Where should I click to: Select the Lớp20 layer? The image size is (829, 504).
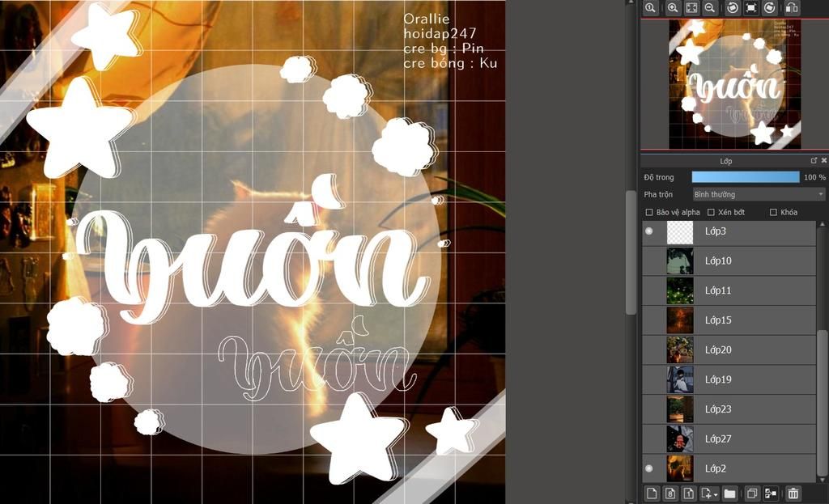click(x=729, y=349)
